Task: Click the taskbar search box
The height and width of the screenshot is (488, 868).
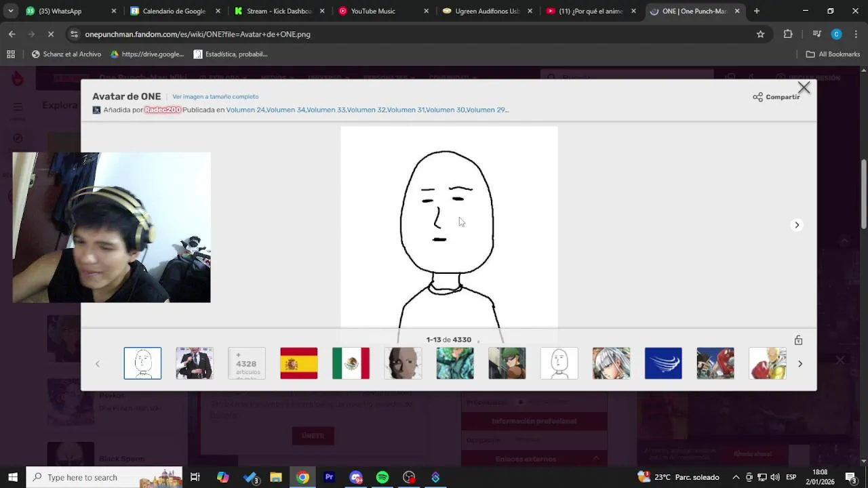Action: 104,477
